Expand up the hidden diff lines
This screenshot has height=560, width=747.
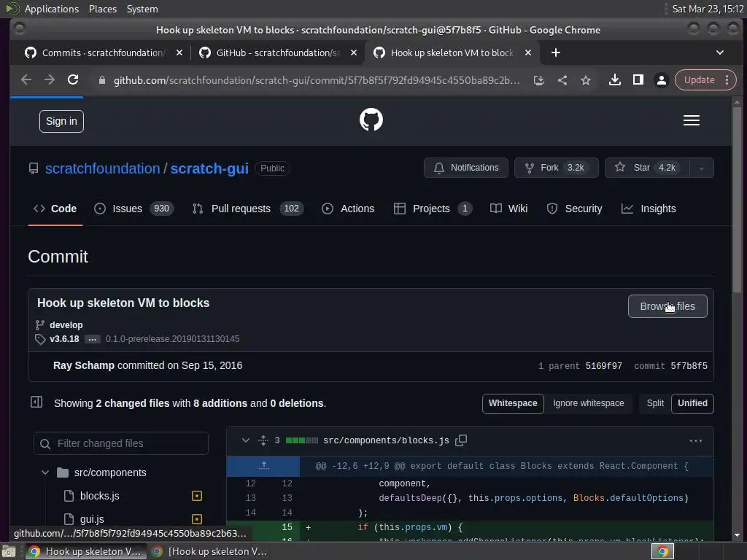point(263,466)
